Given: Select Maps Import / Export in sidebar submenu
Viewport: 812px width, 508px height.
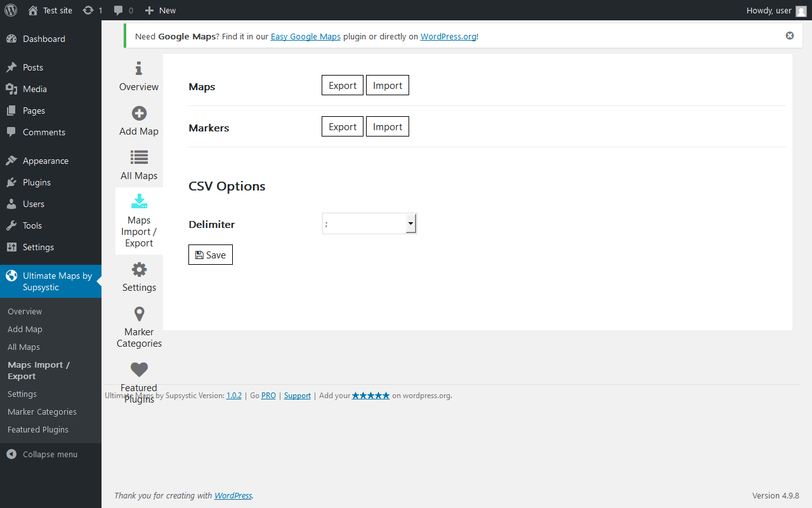Looking at the screenshot, I should click(39, 370).
